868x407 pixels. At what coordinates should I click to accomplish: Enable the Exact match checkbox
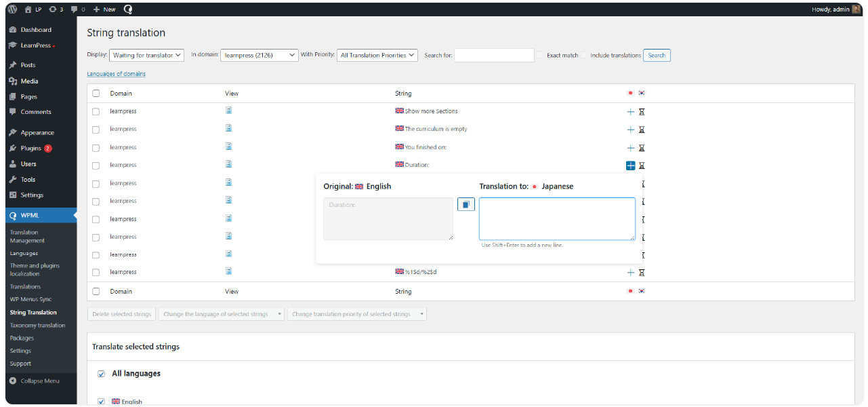tap(540, 56)
